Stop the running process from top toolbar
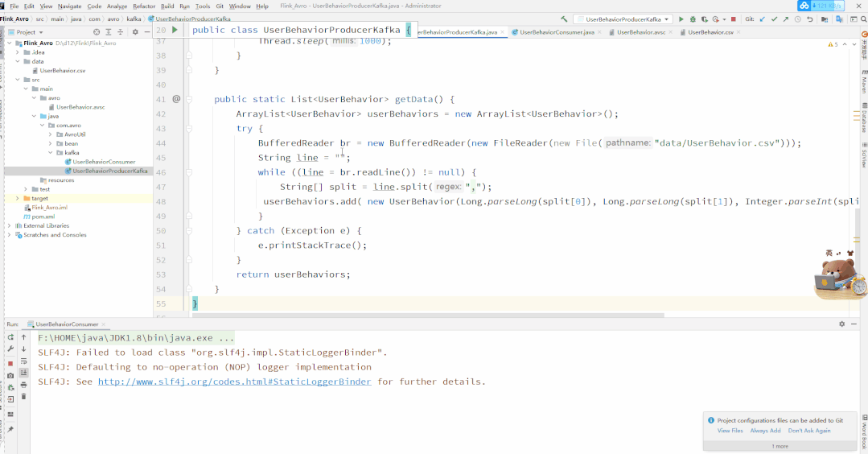 pyautogui.click(x=734, y=19)
